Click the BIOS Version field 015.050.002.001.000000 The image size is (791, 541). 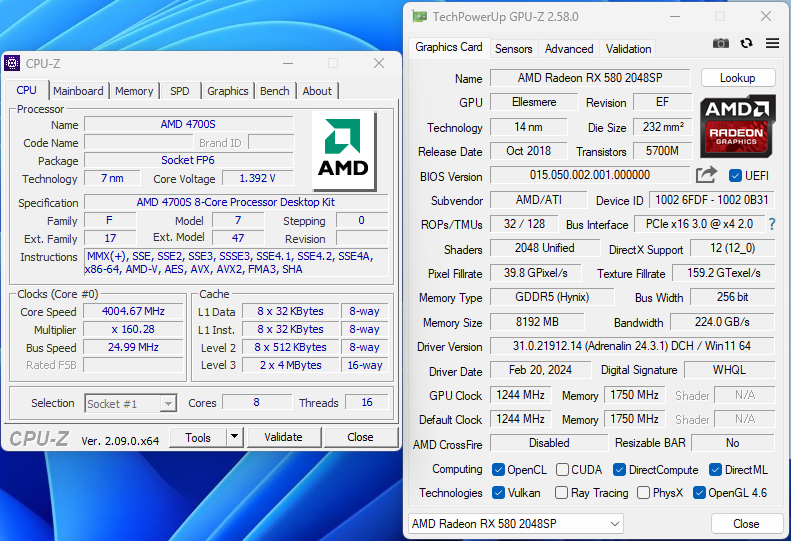point(590,175)
